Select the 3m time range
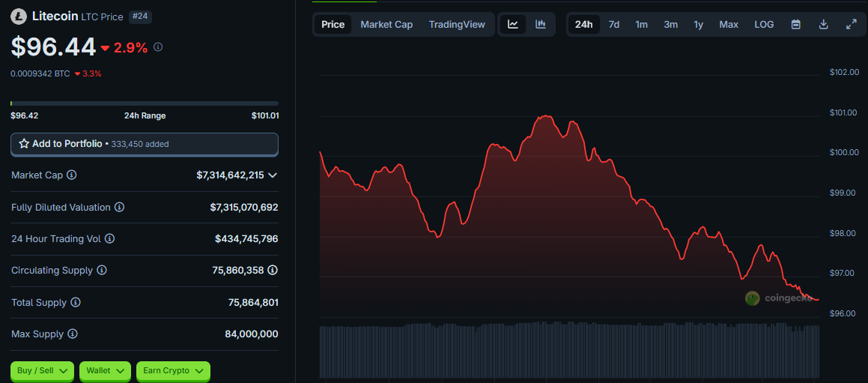 [x=670, y=25]
